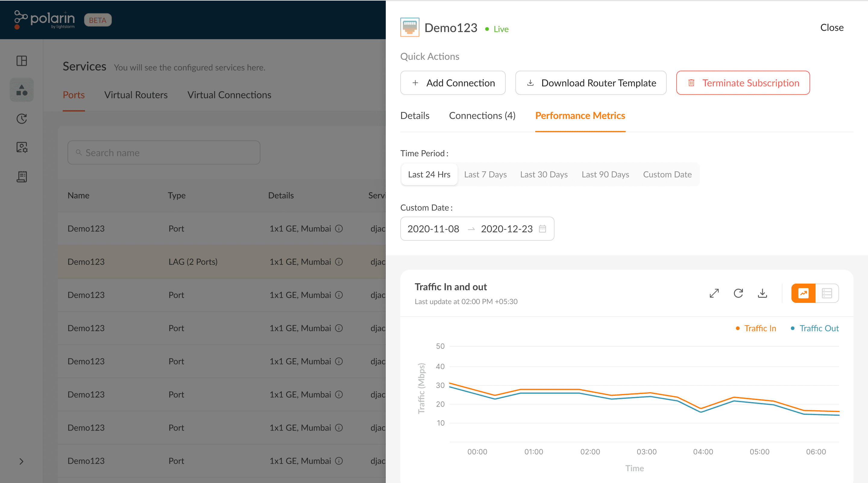Download the traffic chart data

[x=763, y=294]
